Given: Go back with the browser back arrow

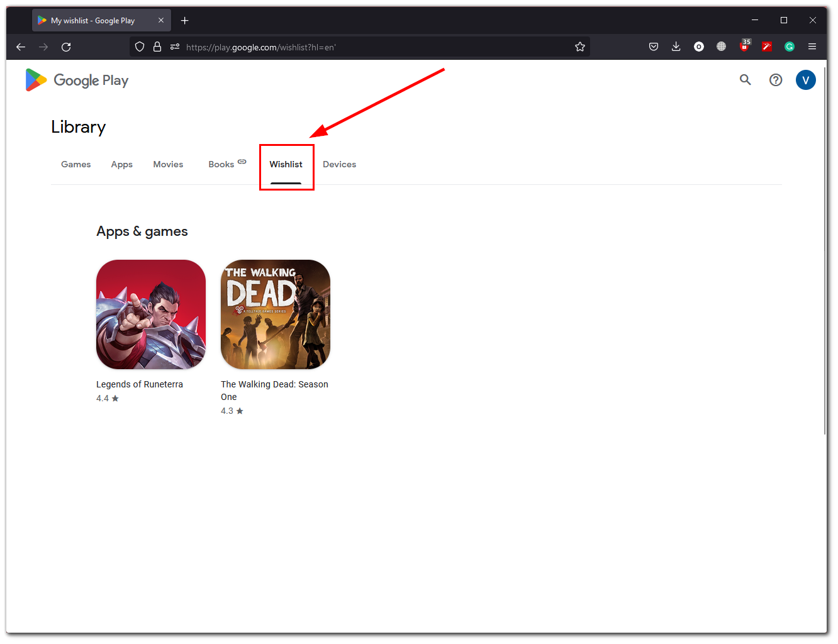Looking at the screenshot, I should coord(21,47).
